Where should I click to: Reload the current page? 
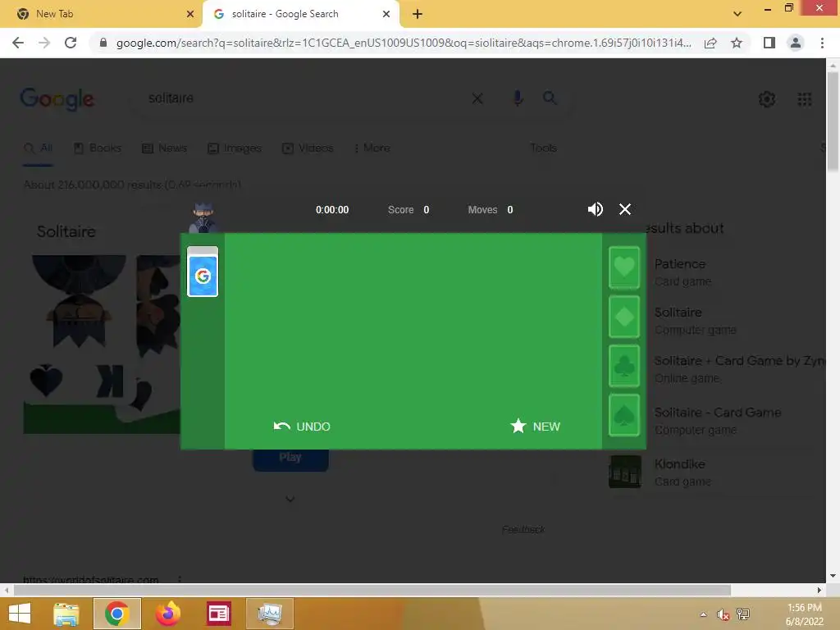pos(71,43)
